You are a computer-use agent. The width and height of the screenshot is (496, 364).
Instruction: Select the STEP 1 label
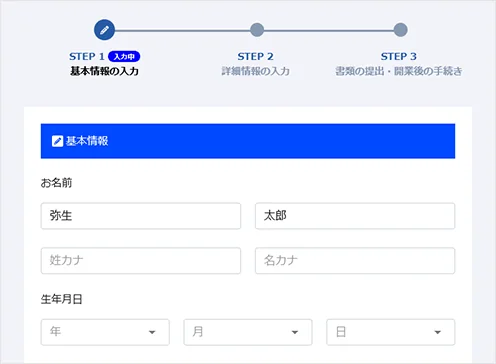point(87,57)
